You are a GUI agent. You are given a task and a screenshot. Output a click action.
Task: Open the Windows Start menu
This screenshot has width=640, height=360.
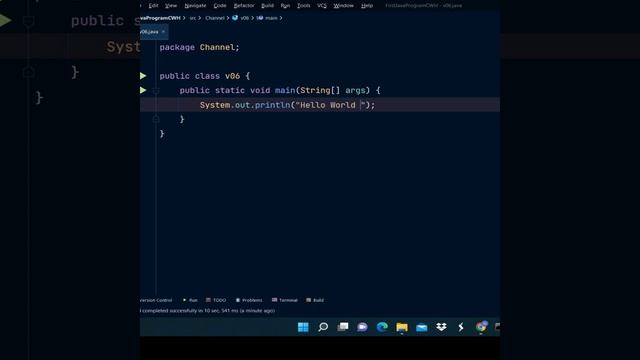tap(303, 327)
